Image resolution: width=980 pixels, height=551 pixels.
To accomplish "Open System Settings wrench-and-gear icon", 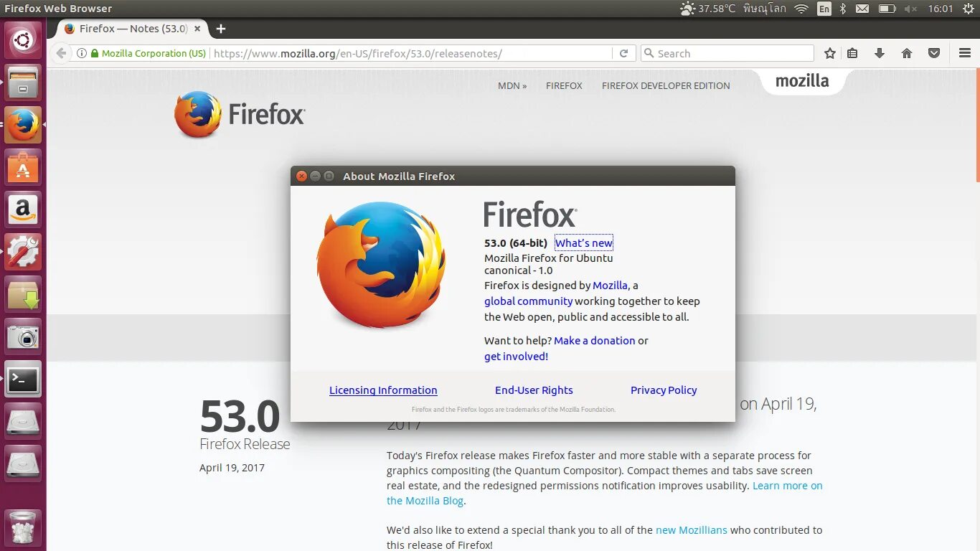I will click(x=23, y=251).
